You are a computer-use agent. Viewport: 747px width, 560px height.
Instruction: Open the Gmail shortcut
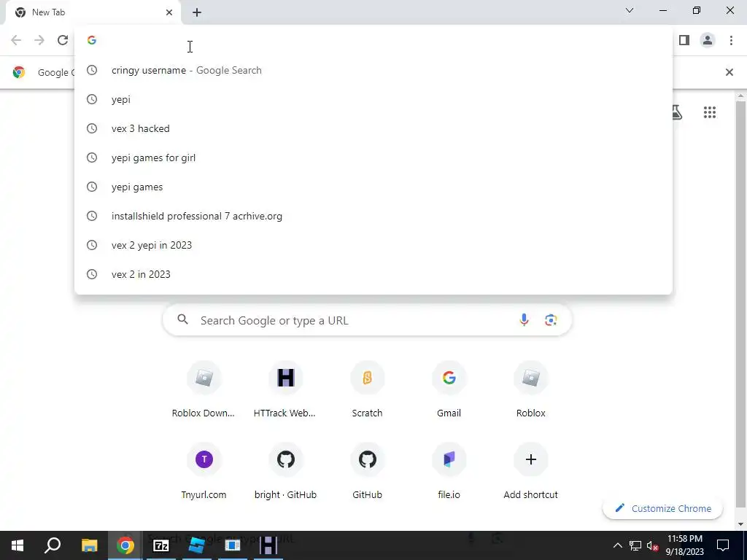pos(449,391)
